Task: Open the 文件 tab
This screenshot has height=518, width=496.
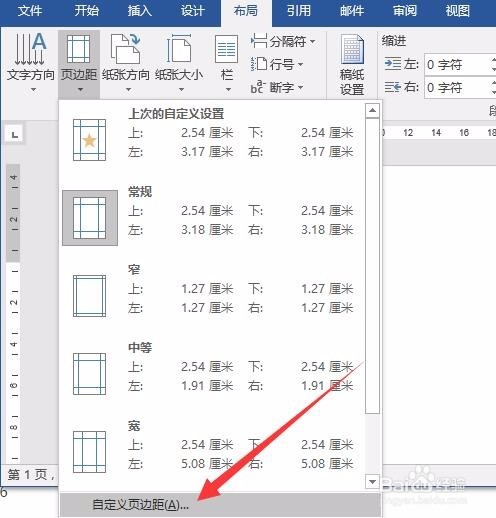Action: pos(30,11)
